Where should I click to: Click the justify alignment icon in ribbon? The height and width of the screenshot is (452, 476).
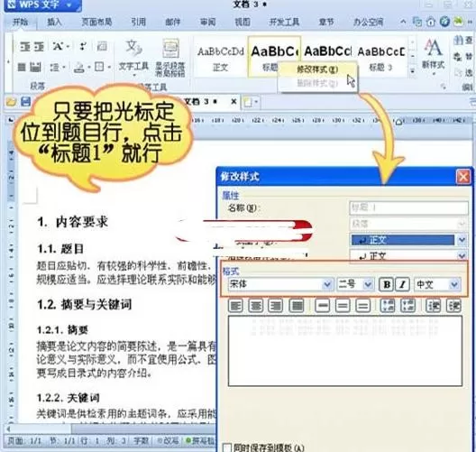point(22,67)
